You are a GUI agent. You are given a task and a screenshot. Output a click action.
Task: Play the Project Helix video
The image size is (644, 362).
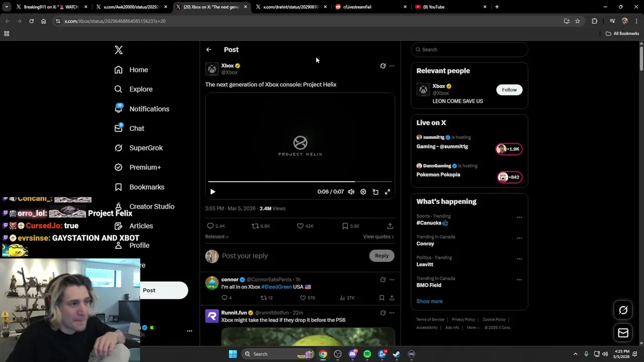coord(212,192)
